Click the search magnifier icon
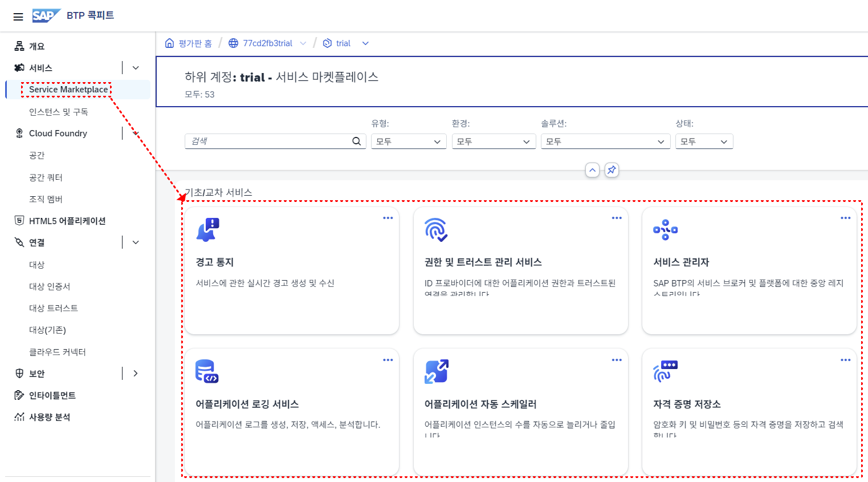Viewport: 868px width, 482px height. click(x=357, y=141)
